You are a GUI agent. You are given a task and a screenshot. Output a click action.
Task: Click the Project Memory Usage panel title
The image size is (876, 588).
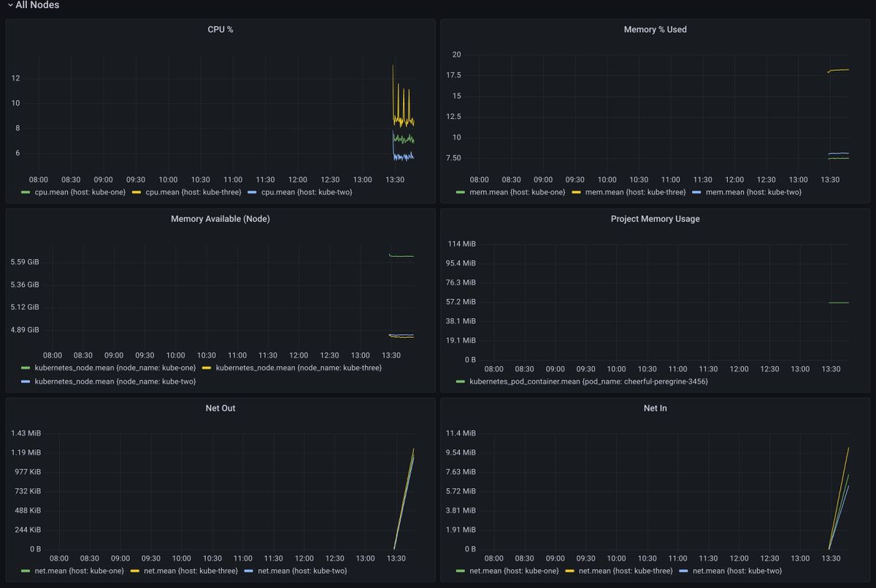655,219
